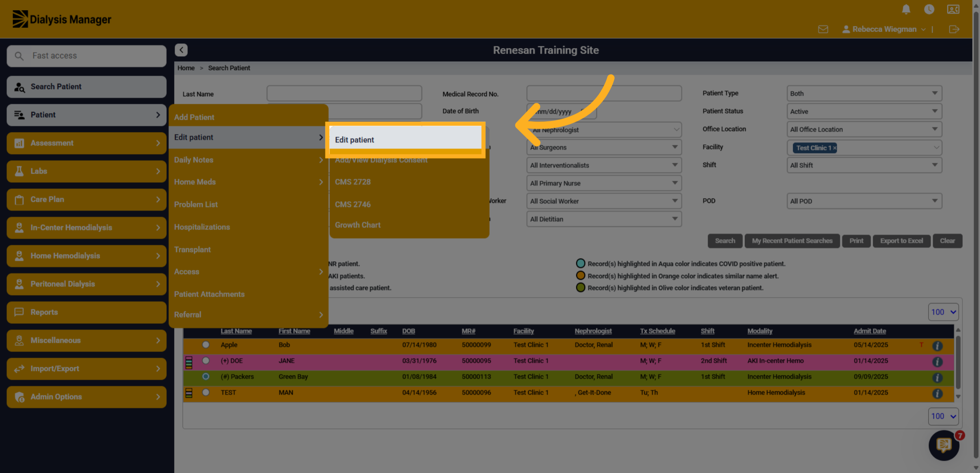Open Patient Status dropdown
Image resolution: width=980 pixels, height=473 pixels.
[864, 111]
